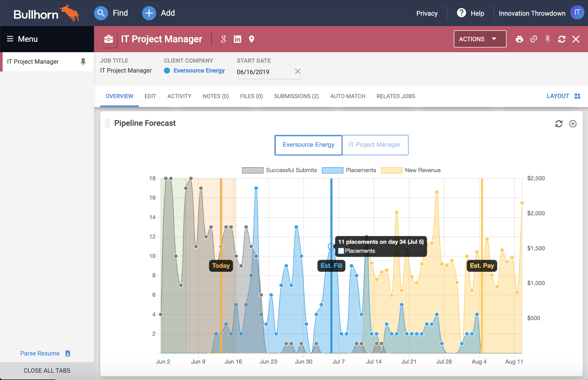Open the SUBMISSIONS (2) tab
588x380 pixels.
296,96
